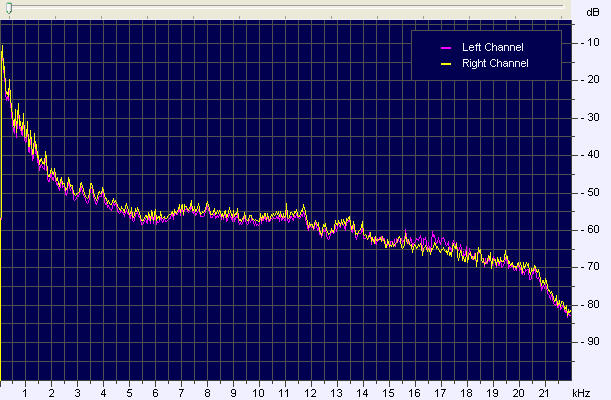Click the slider thumb above the graph

click(x=8, y=9)
